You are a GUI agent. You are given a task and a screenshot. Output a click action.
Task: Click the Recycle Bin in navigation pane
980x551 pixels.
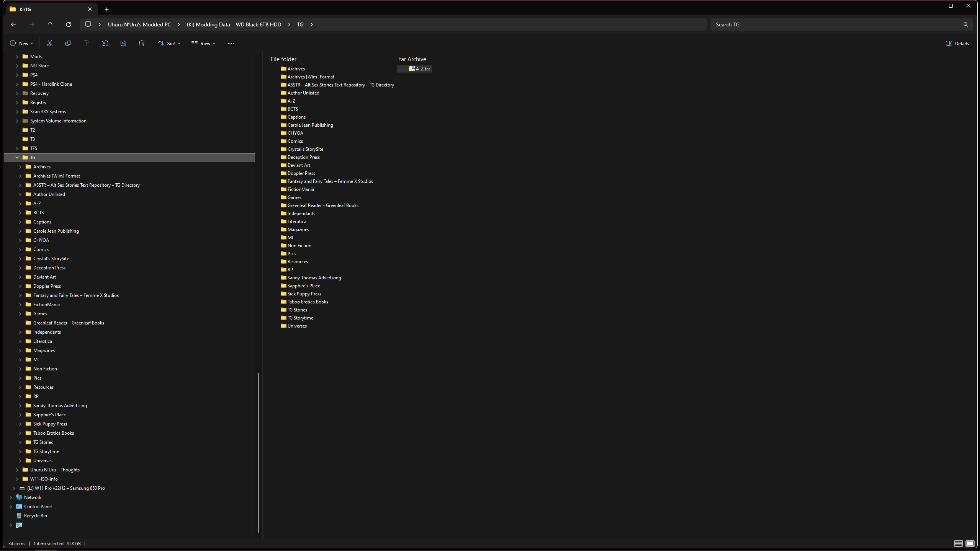point(36,516)
